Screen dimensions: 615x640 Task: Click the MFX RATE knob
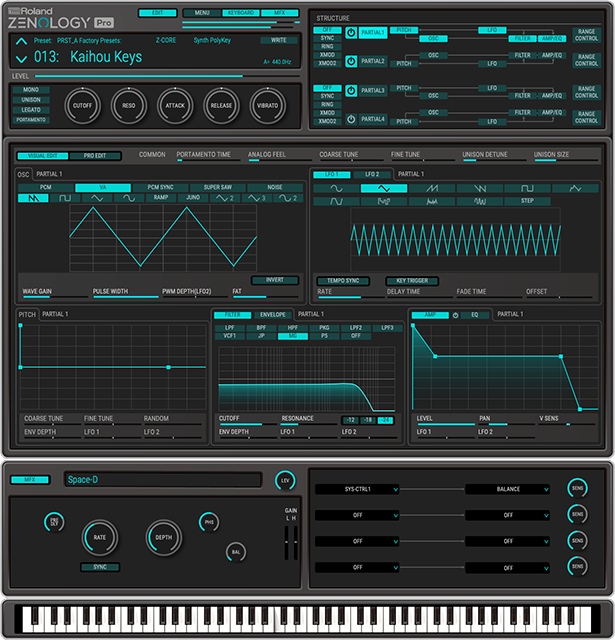tap(100, 537)
